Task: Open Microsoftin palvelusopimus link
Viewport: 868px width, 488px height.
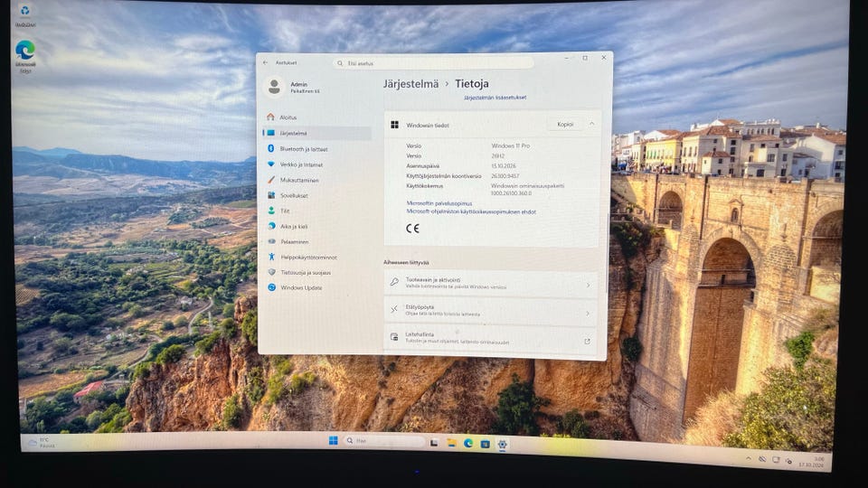Action: click(439, 203)
